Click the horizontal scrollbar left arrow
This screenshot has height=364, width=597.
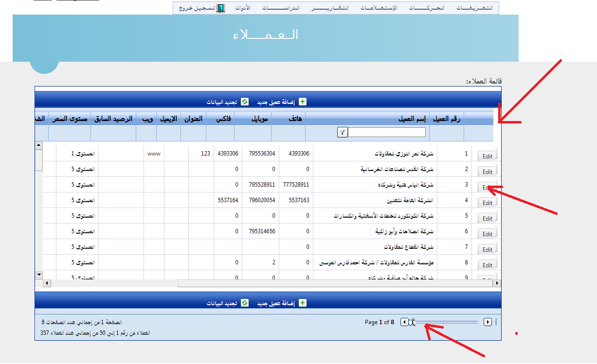click(47, 283)
